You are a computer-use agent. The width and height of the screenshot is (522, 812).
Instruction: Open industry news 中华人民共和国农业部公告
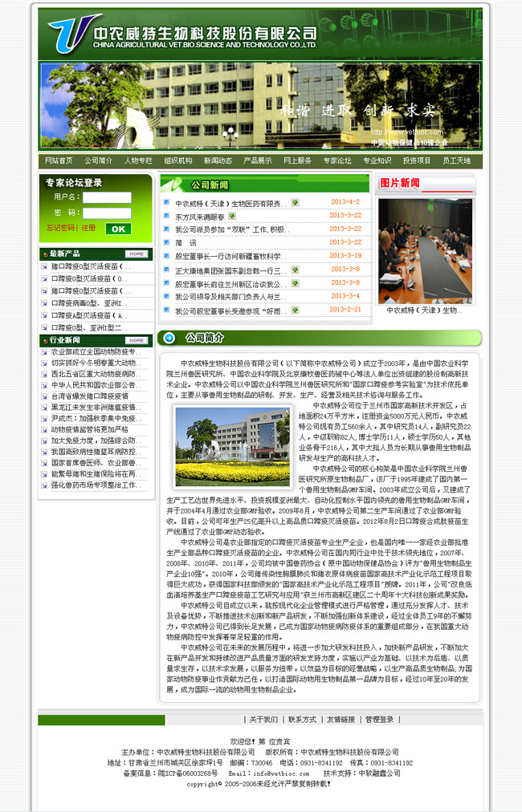pyautogui.click(x=96, y=385)
